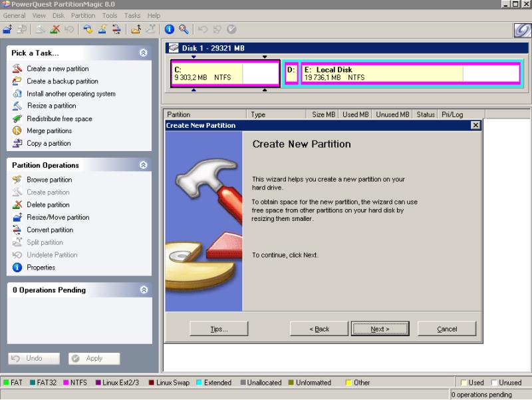Screen dimensions: 532x400
Task: Open the View menu
Action: pos(39,15)
